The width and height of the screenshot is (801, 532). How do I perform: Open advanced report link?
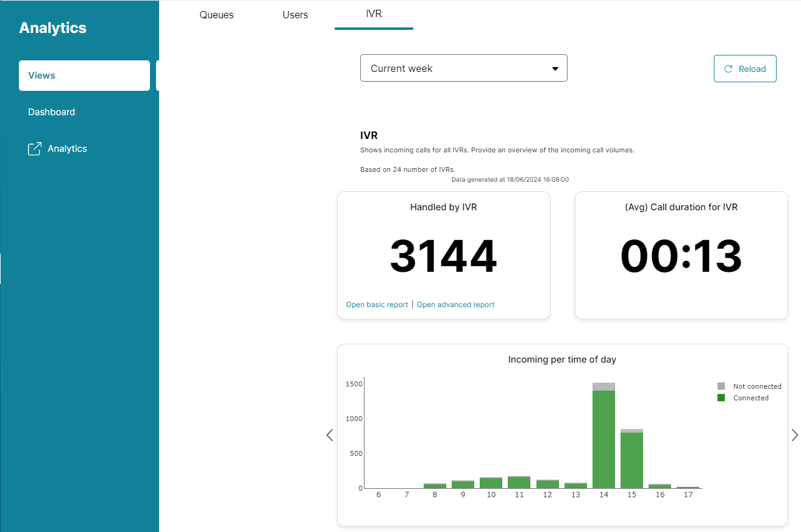pos(455,305)
